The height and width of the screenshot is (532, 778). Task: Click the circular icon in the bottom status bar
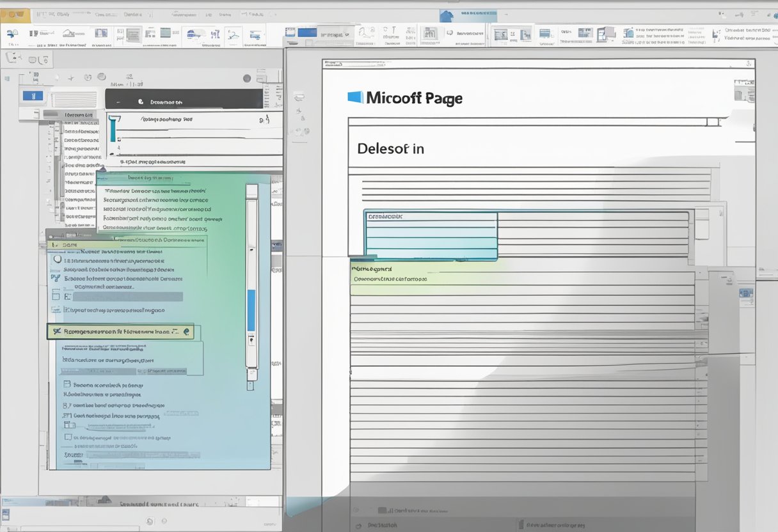pos(149,521)
